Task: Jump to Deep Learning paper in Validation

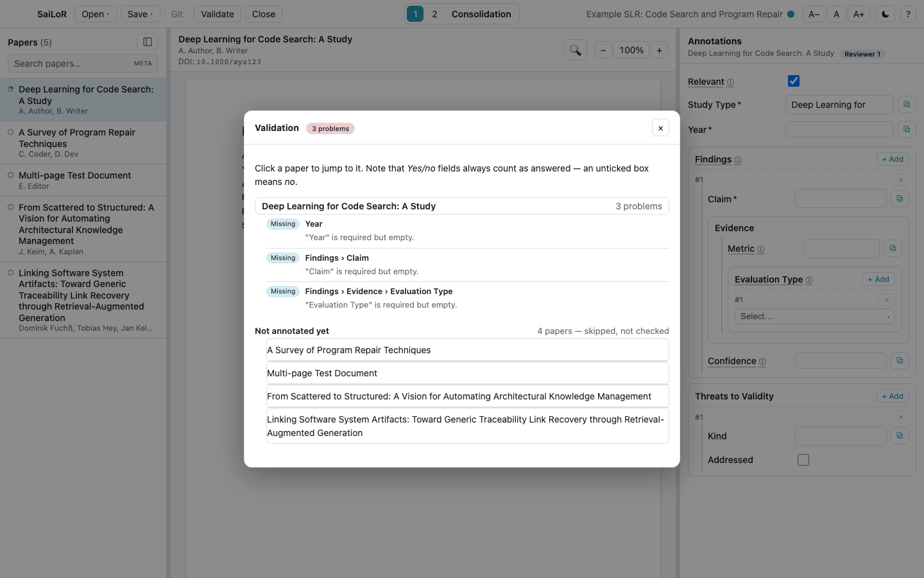Action: (x=462, y=206)
